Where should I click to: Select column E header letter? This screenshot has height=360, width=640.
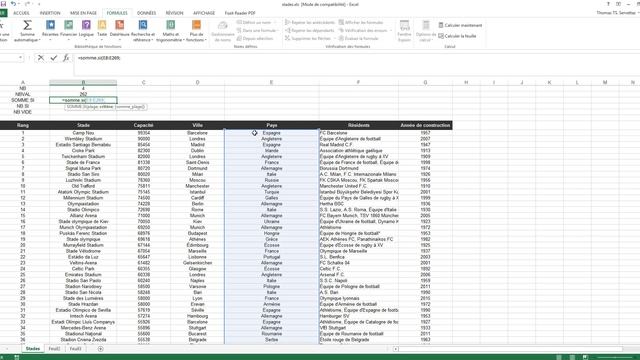pos(271,82)
